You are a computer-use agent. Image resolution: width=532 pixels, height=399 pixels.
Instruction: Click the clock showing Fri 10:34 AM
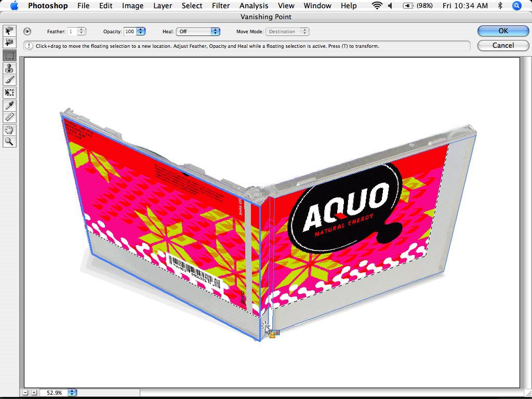tap(465, 5)
